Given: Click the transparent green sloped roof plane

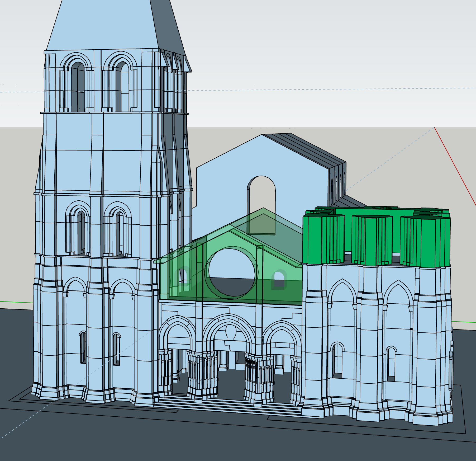Looking at the screenshot, I should pyautogui.click(x=277, y=240).
